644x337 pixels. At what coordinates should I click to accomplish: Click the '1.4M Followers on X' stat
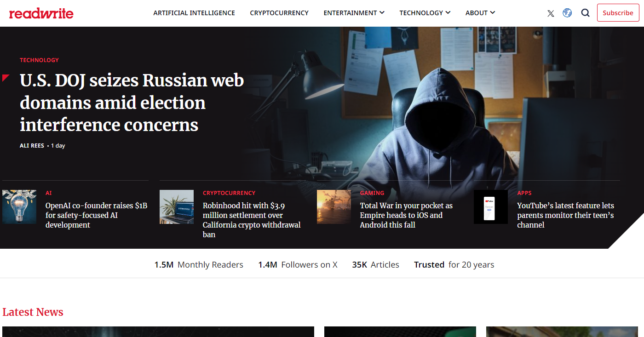pos(298,265)
